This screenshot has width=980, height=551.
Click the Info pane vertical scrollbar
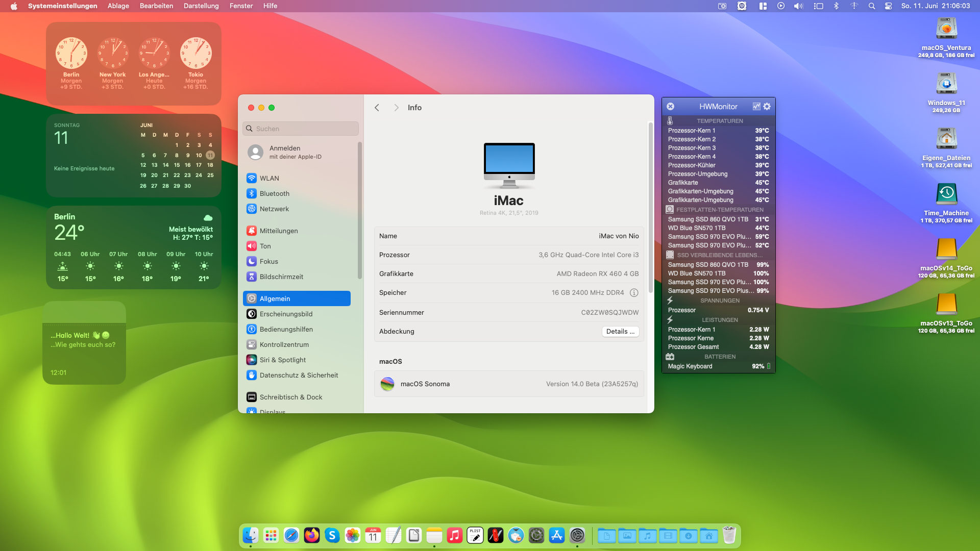650,207
